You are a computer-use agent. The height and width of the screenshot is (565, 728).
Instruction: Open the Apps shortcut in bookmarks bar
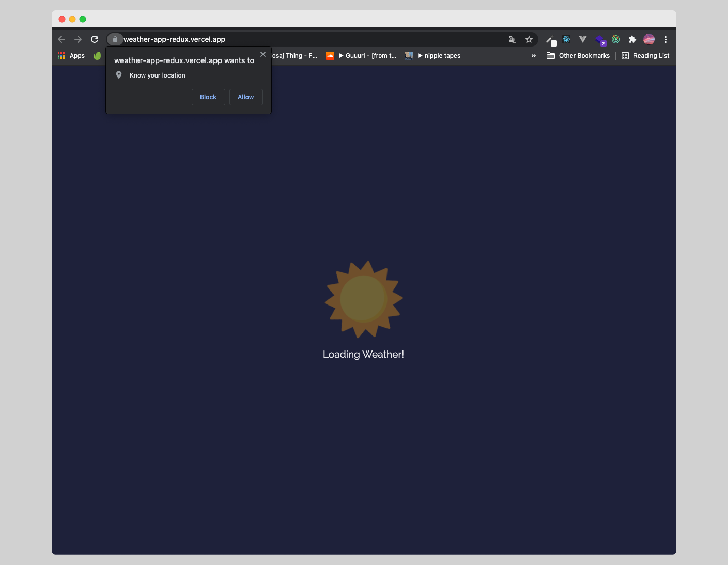pyautogui.click(x=71, y=56)
